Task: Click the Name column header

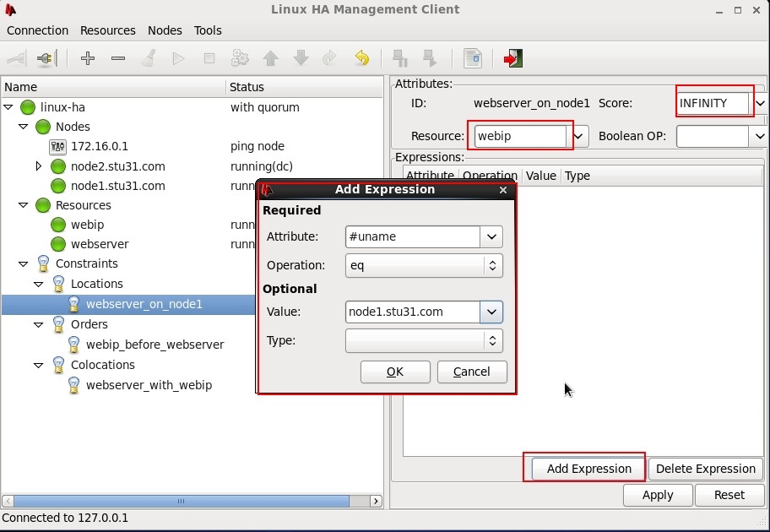Action: pyautogui.click(x=113, y=87)
